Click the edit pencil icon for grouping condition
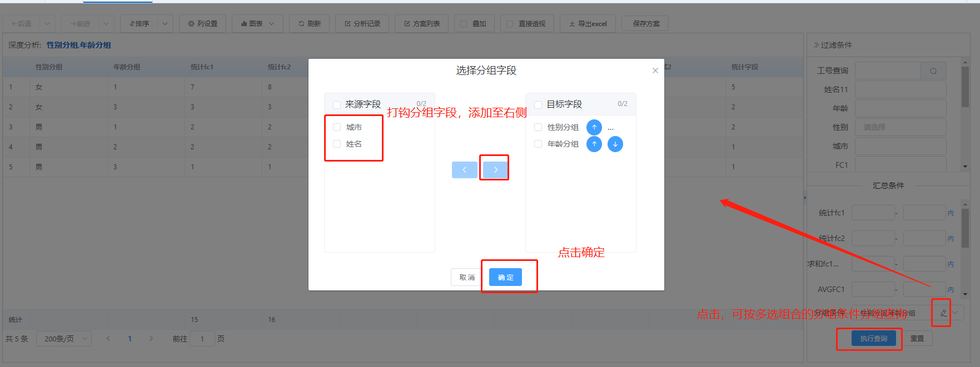This screenshot has height=367, width=980. (x=943, y=313)
